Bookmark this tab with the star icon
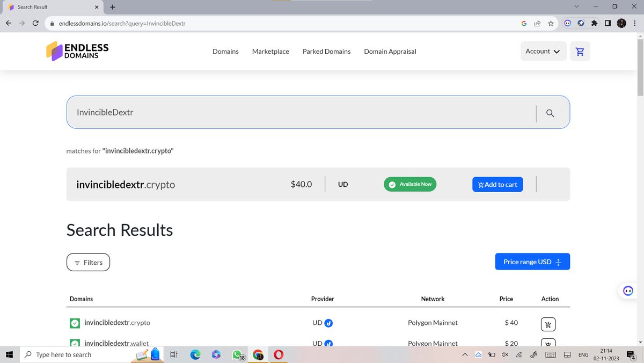The width and height of the screenshot is (644, 363). coord(551,24)
